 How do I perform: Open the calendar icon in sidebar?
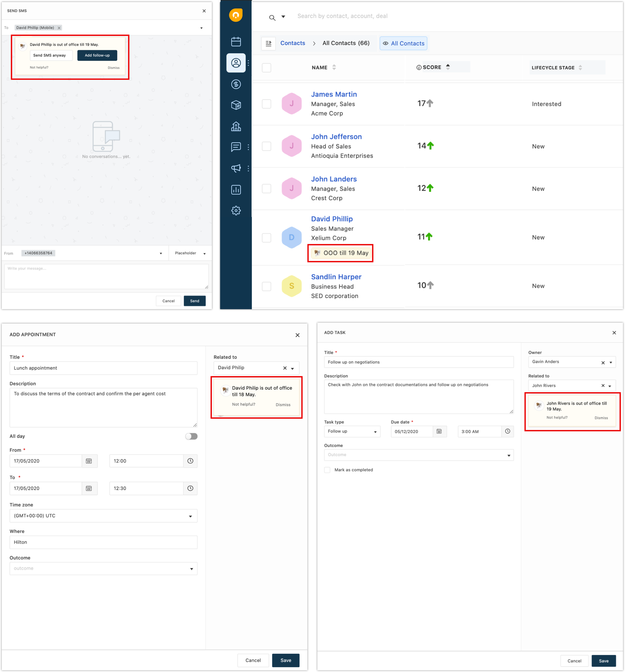click(236, 42)
